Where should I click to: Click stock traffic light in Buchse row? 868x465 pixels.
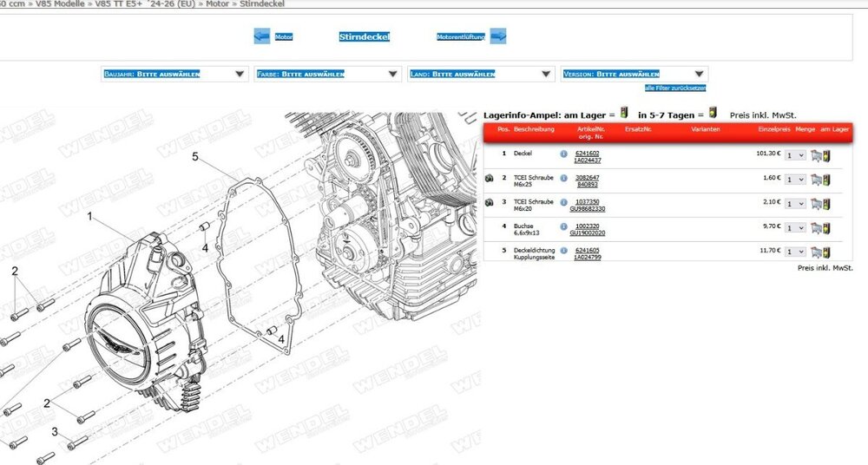[826, 228]
